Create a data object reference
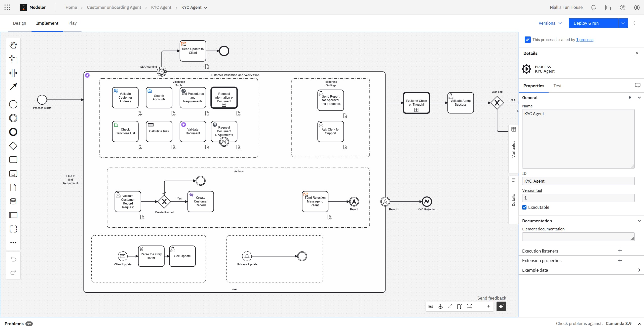 (x=13, y=187)
